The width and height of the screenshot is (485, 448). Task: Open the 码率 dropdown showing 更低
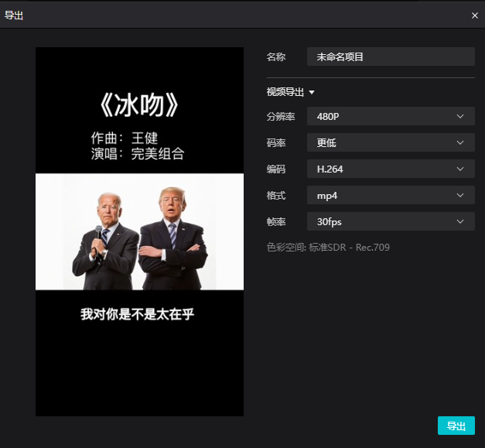pos(390,142)
